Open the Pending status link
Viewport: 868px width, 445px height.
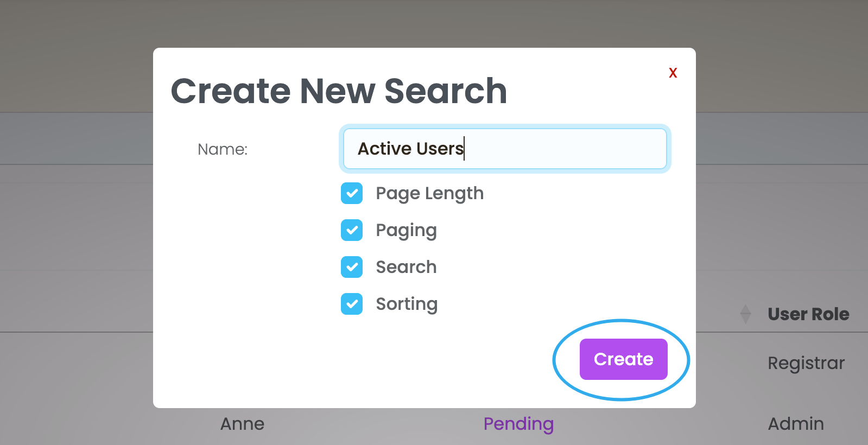518,424
